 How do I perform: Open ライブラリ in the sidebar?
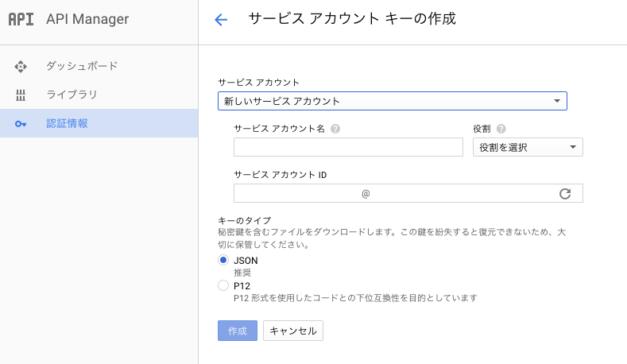(99, 95)
